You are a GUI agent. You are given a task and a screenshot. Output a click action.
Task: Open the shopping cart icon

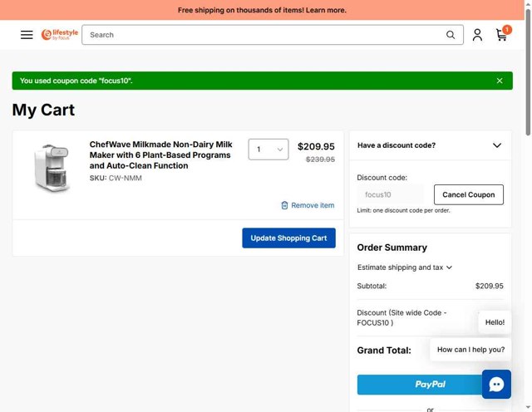(501, 35)
